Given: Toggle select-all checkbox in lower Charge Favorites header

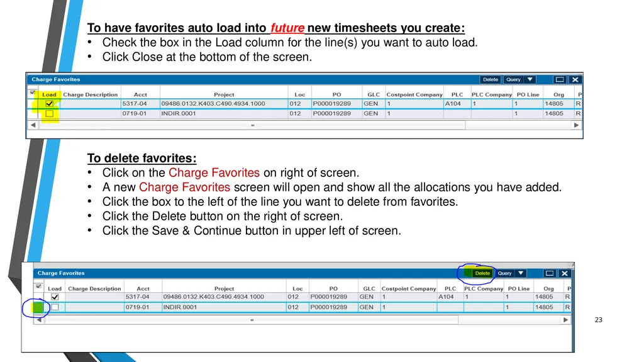Looking at the screenshot, I should point(38,286).
